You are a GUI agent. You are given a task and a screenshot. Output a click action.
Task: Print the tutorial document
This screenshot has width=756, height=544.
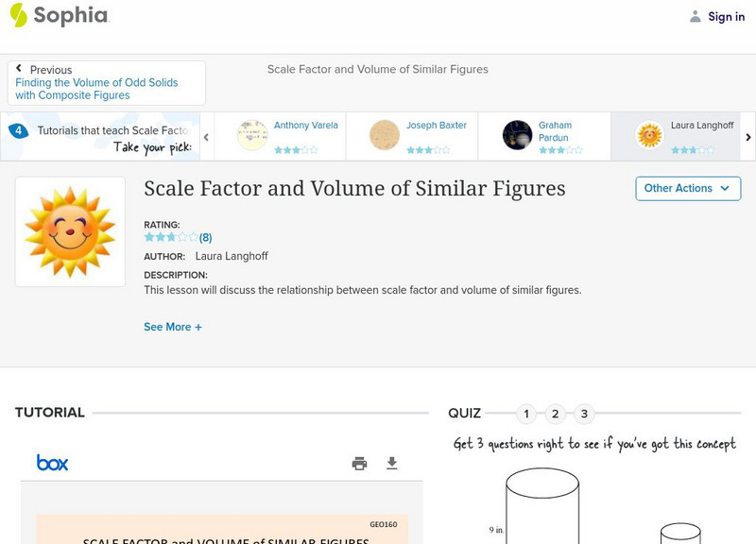(x=359, y=463)
